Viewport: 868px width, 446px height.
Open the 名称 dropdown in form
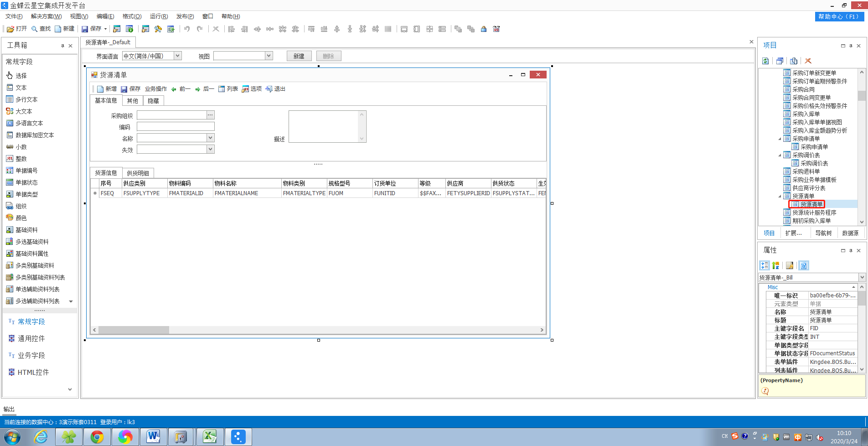point(210,138)
